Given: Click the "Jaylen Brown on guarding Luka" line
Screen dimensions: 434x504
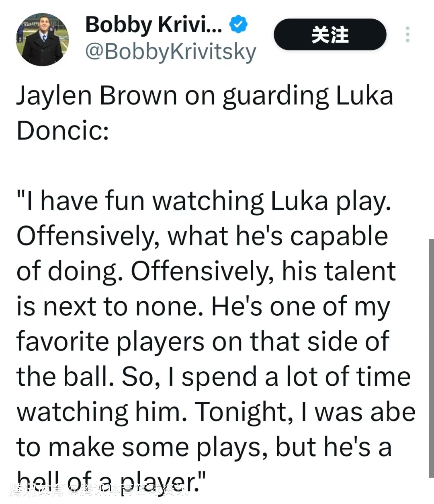Looking at the screenshot, I should click(205, 96).
